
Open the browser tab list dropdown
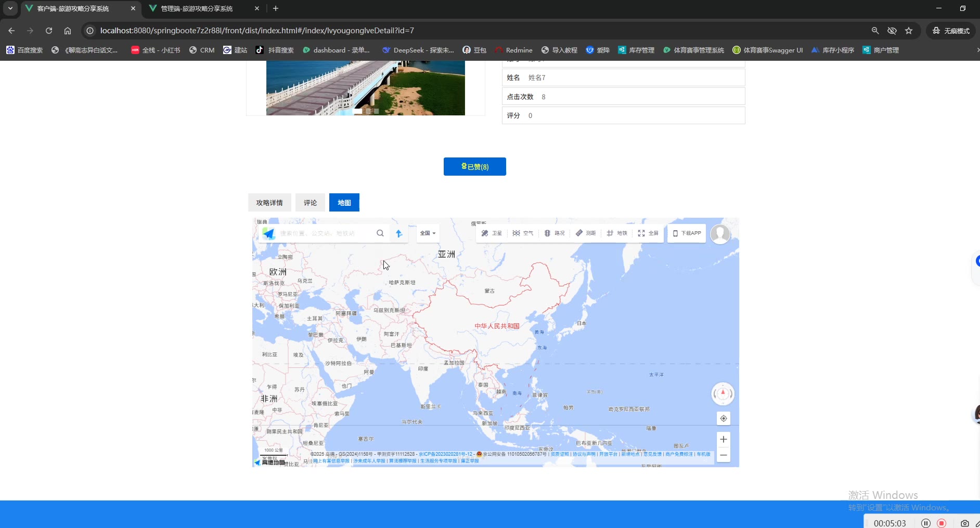click(10, 8)
